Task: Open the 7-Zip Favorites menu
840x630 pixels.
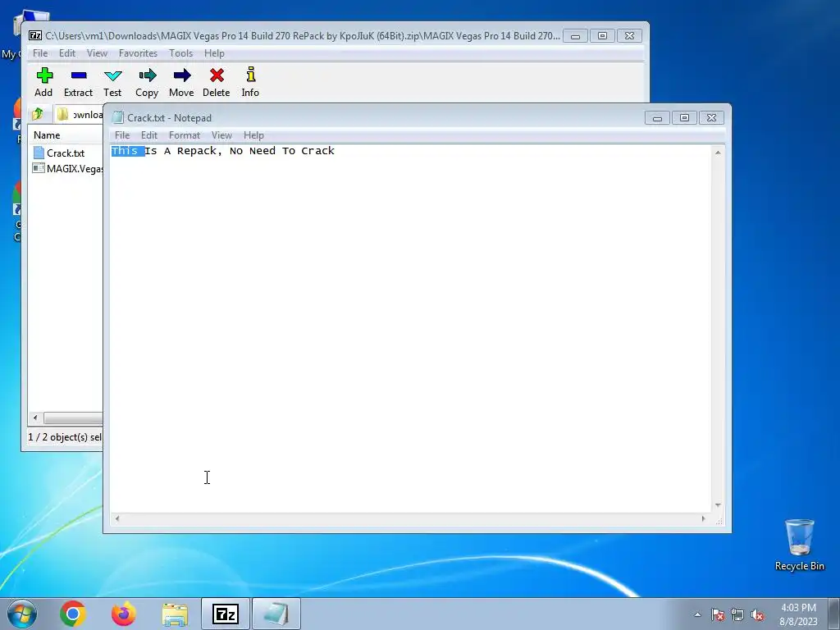Action: pos(138,53)
